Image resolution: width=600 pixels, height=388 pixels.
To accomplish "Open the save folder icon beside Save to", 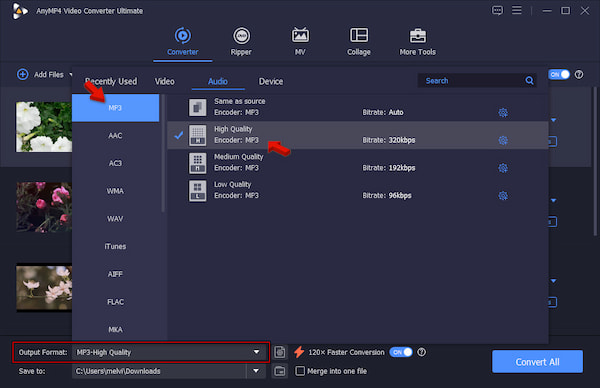I will (280, 371).
